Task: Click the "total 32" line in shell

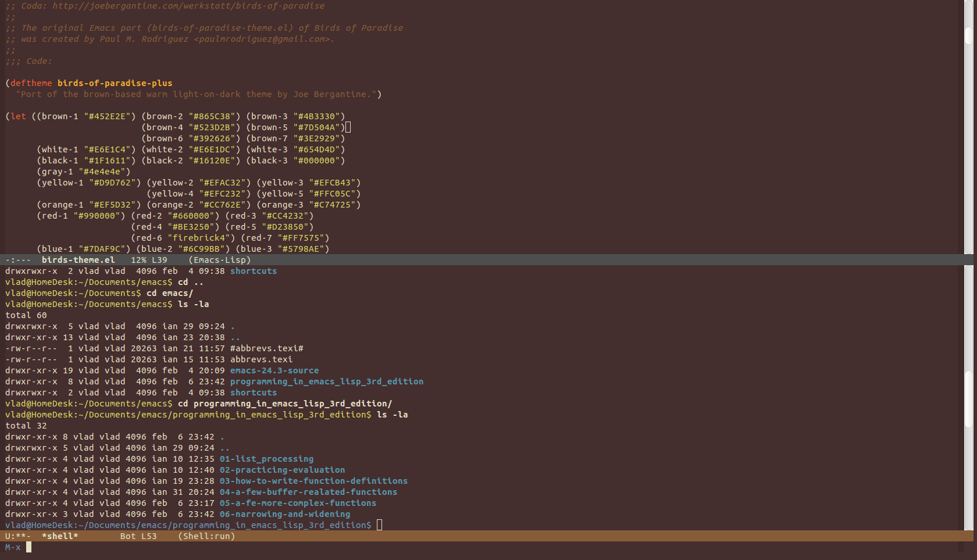Action: pyautogui.click(x=26, y=426)
